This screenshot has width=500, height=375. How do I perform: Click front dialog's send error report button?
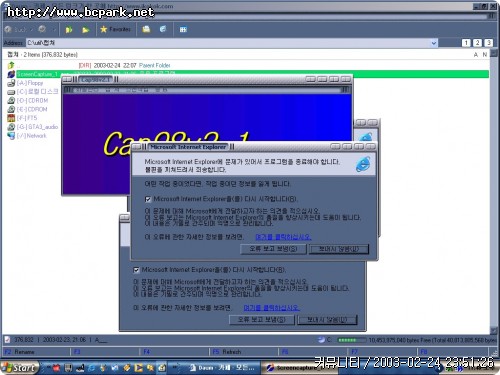tap(273, 249)
